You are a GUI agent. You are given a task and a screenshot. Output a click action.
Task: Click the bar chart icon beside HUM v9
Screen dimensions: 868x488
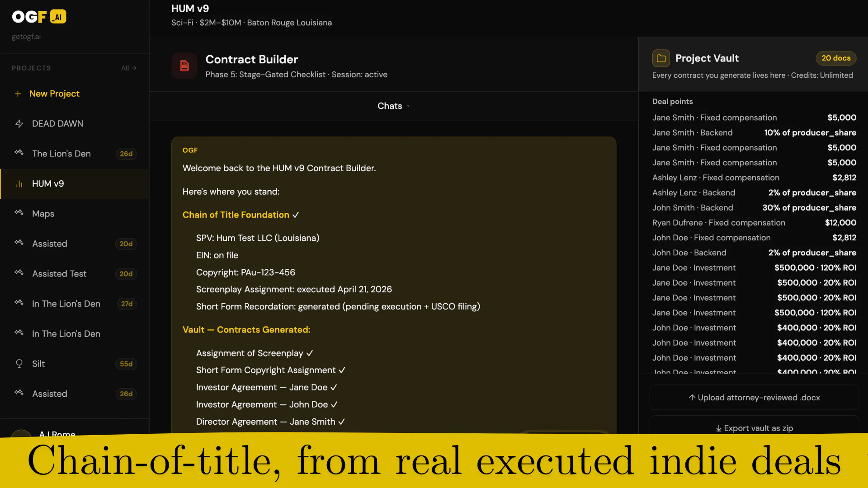[x=19, y=184]
